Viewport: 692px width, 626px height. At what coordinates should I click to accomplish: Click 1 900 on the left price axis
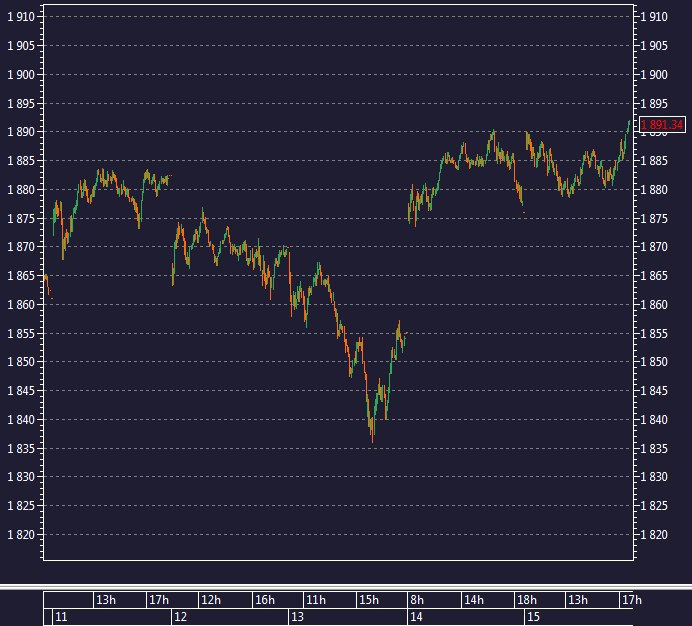pyautogui.click(x=21, y=75)
